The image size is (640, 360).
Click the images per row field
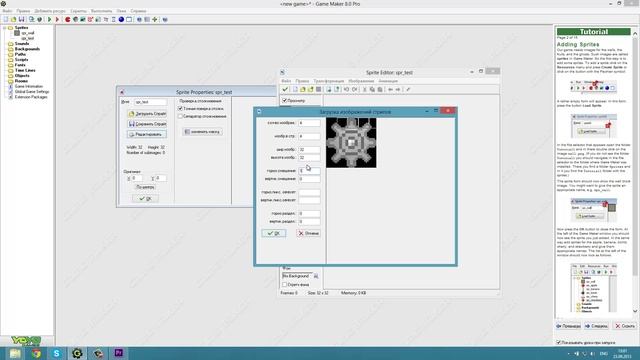pos(309,136)
